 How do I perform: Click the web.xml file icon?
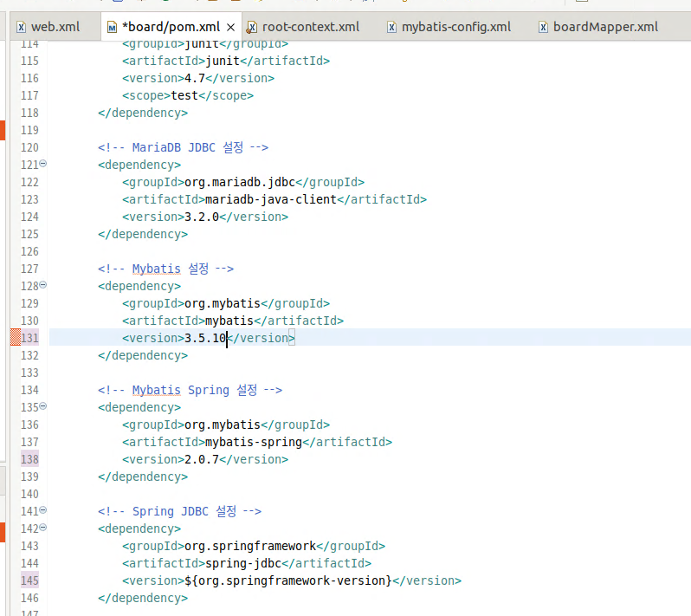(x=21, y=28)
